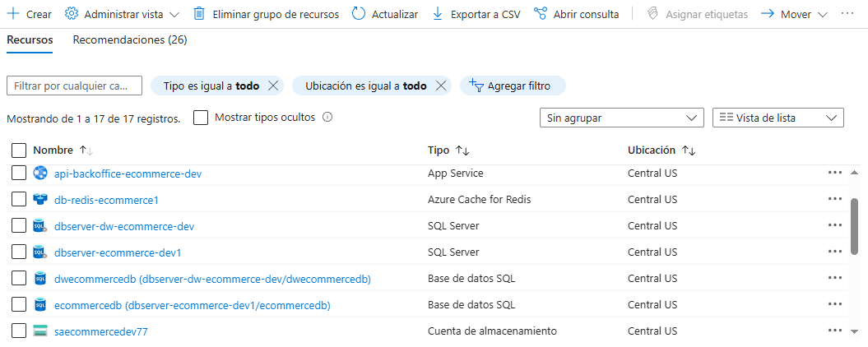Viewport: 868px width, 347px height.
Task: Select the dbserver-ecommerce-dev1 row checkbox
Action: (19, 252)
